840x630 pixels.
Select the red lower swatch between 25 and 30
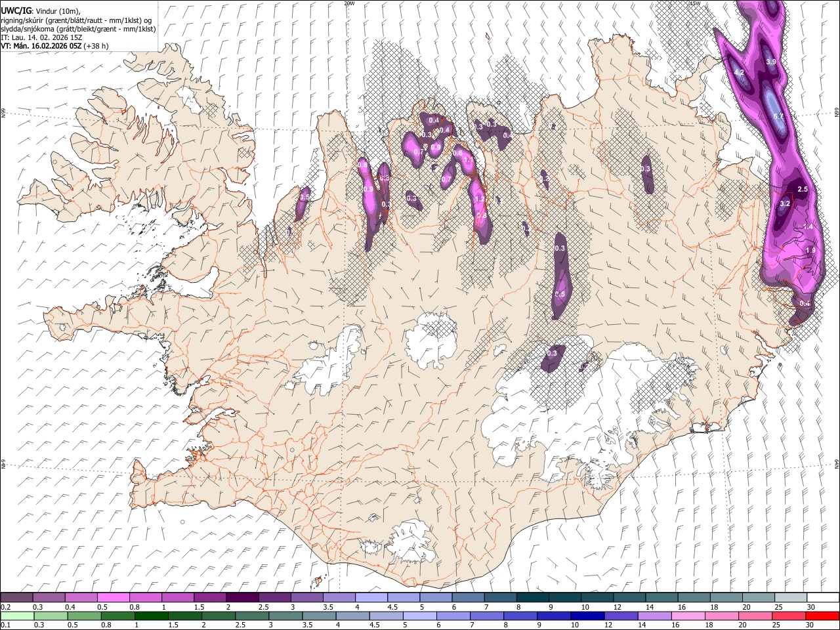pyautogui.click(x=787, y=616)
